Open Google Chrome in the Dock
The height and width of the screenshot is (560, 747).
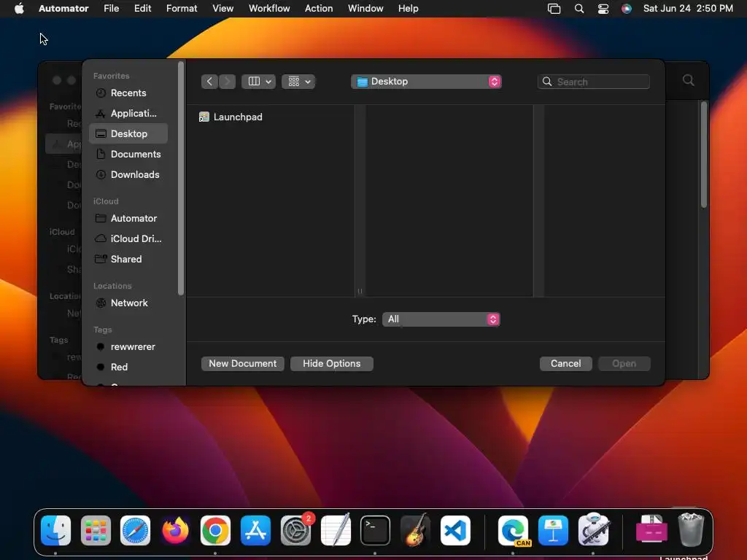[215, 530]
